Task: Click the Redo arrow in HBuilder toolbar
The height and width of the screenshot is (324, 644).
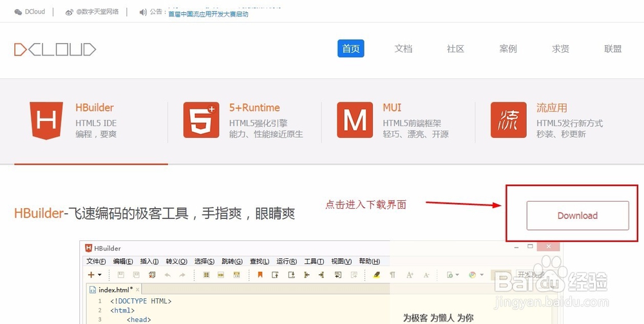Action: 182,275
